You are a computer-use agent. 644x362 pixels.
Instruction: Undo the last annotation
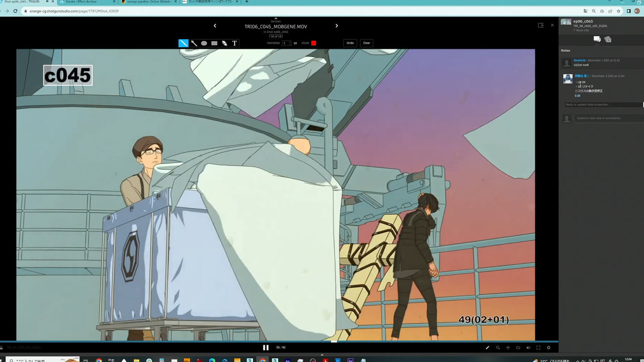click(350, 43)
